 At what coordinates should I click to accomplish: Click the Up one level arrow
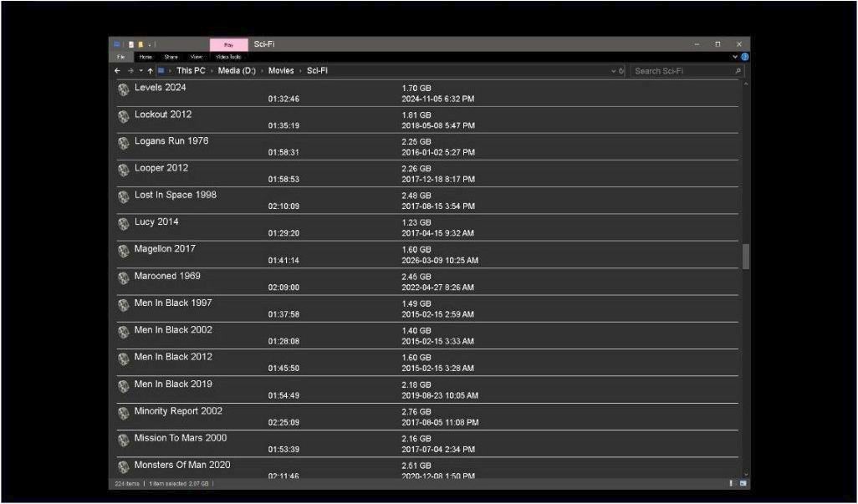[x=151, y=71]
